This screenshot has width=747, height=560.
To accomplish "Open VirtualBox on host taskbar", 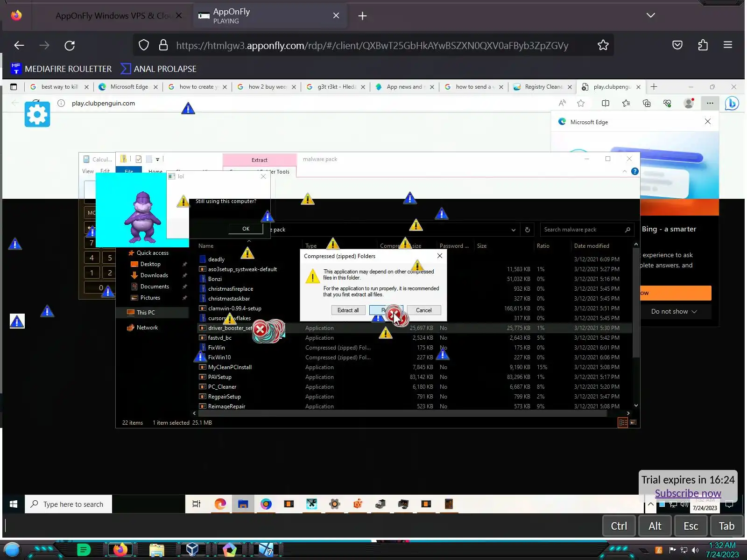I will (x=192, y=550).
